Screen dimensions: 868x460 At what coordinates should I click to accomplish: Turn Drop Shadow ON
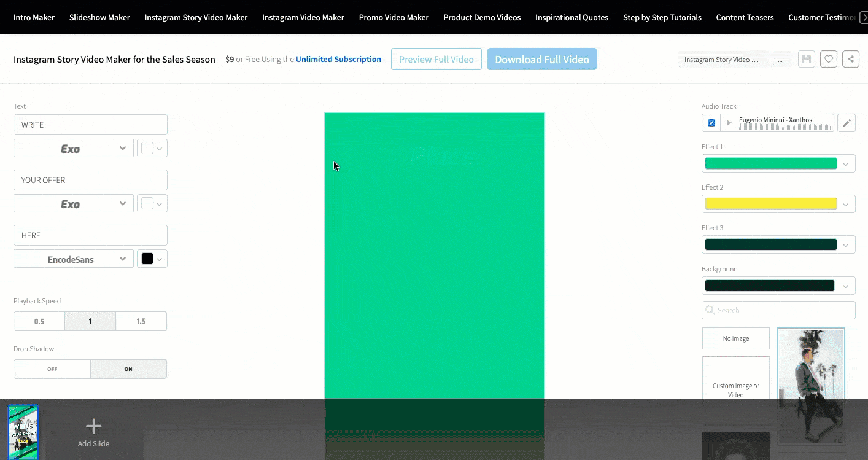tap(128, 369)
